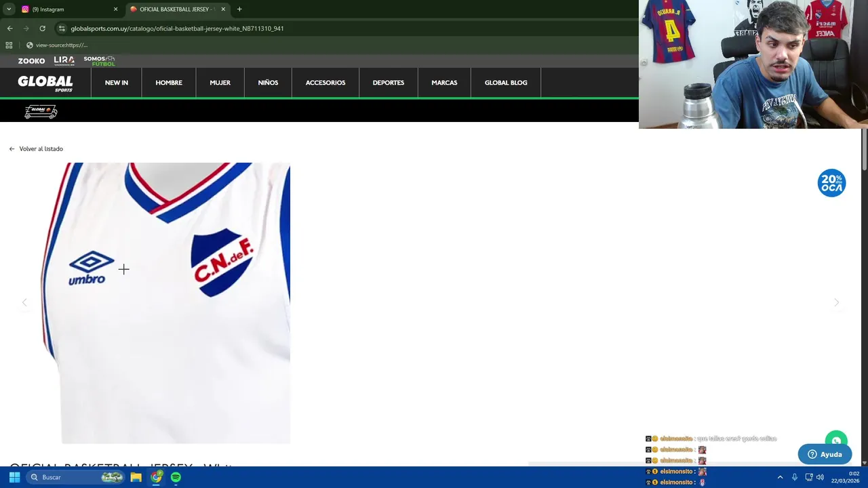Open File Explorer from the taskbar
Viewport: 868px width, 488px height.
click(136, 477)
